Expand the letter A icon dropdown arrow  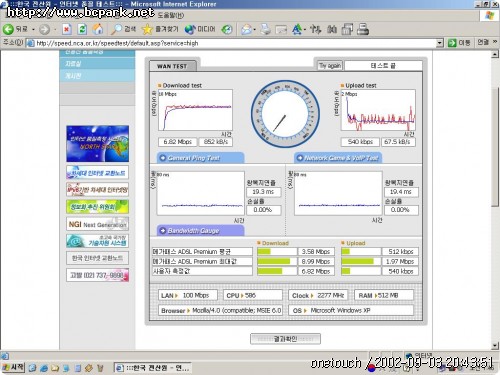click(x=305, y=30)
